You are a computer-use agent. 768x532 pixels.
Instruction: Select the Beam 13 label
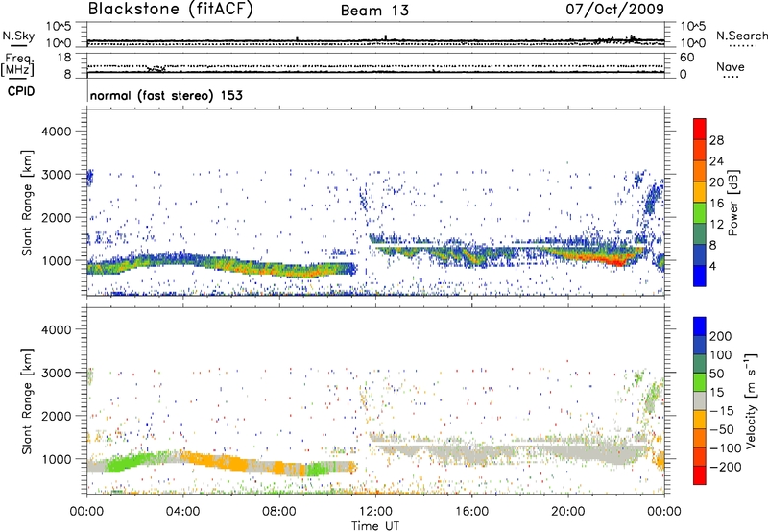[374, 11]
